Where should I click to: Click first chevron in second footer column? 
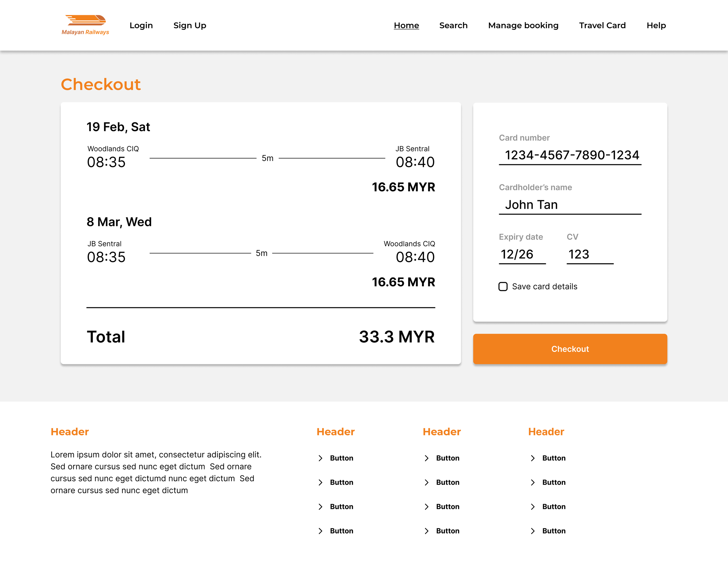pos(320,458)
